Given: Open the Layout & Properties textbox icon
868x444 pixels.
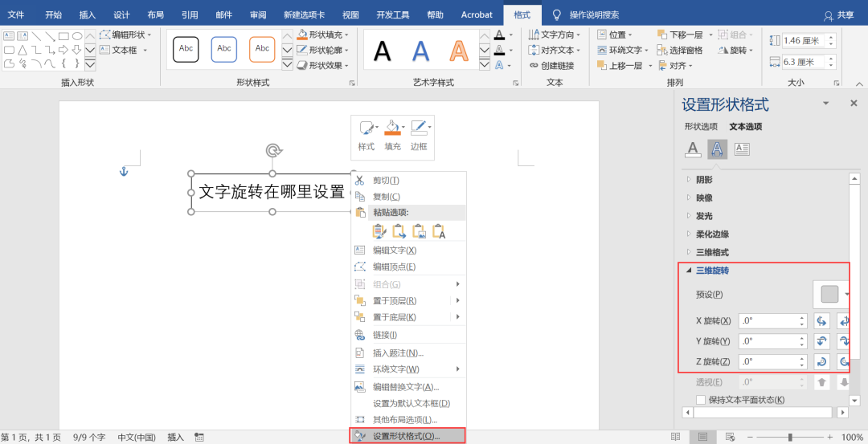Looking at the screenshot, I should 742,149.
